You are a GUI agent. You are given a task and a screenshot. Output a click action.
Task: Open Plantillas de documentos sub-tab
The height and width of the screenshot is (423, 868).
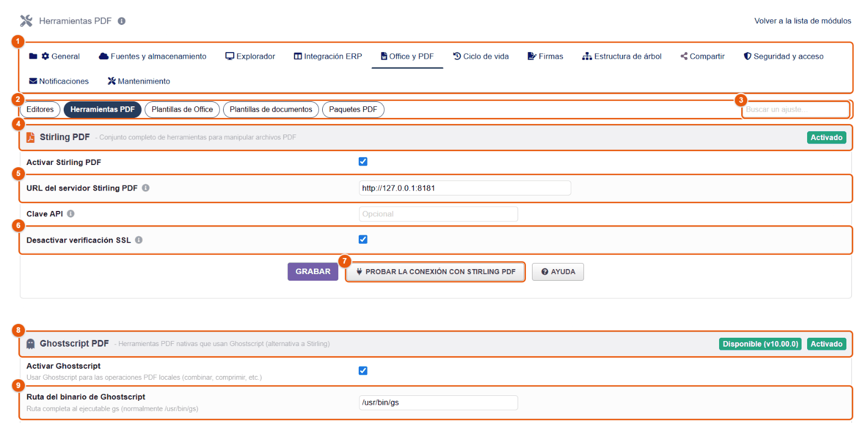click(271, 110)
